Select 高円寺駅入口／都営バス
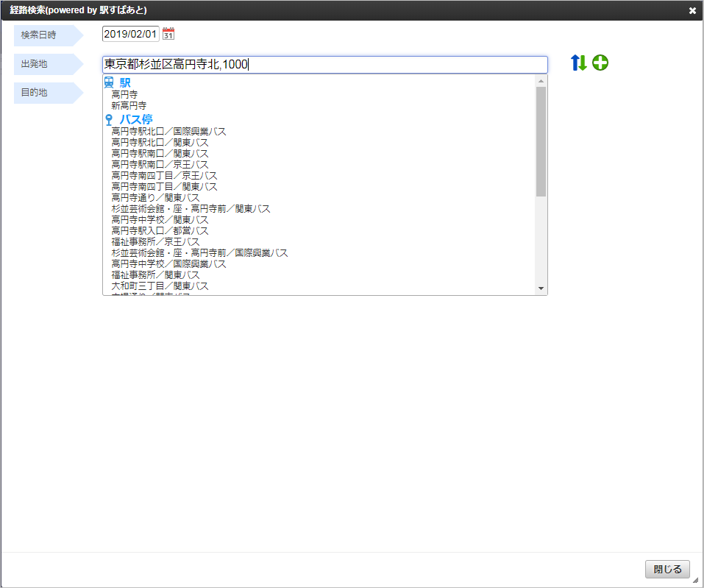The width and height of the screenshot is (704, 588). [x=160, y=231]
